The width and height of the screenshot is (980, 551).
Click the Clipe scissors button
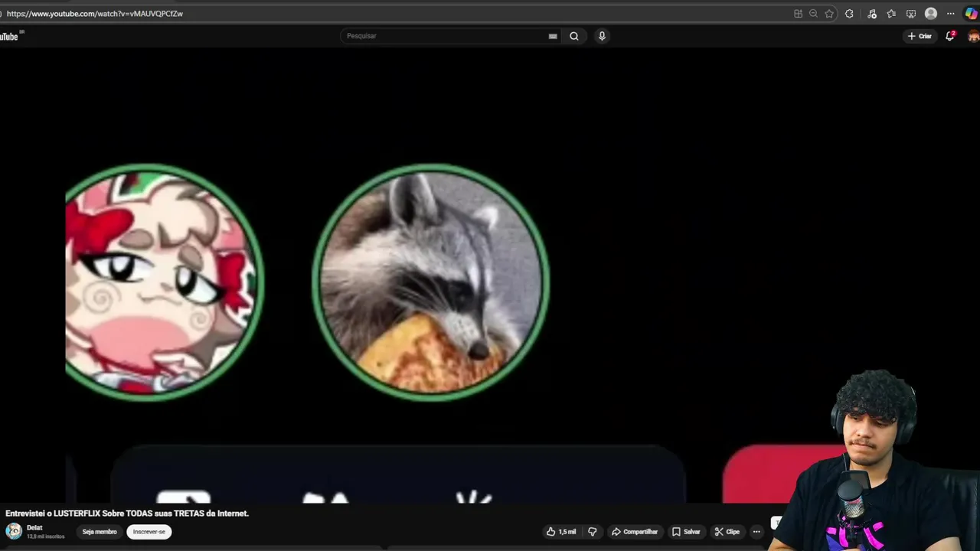coord(727,532)
